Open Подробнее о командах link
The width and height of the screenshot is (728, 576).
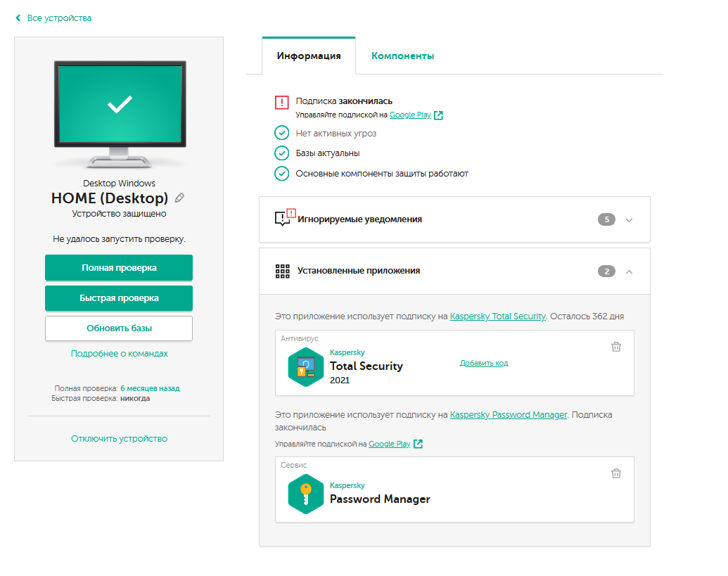click(120, 354)
